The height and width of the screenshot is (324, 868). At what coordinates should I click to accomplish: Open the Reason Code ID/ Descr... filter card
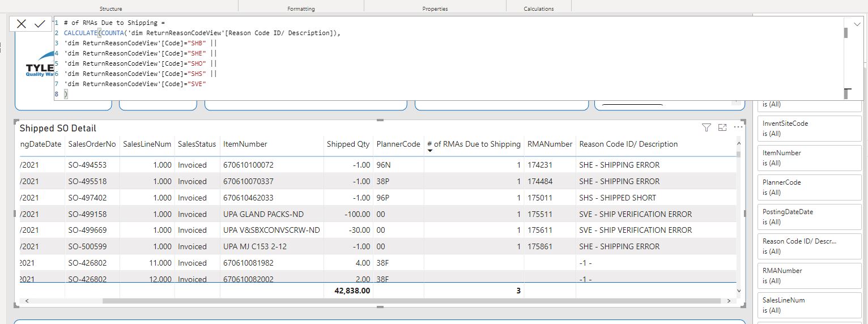point(809,246)
